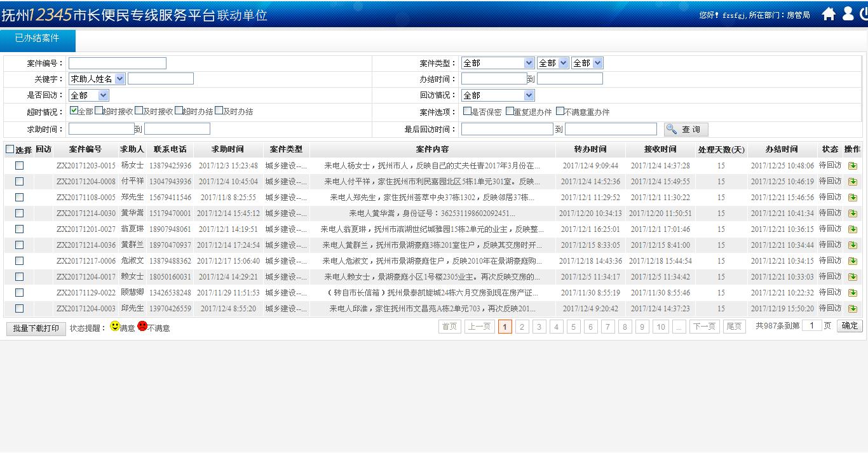Click the 确定 page jump button
The width and height of the screenshot is (868, 453).
[850, 326]
